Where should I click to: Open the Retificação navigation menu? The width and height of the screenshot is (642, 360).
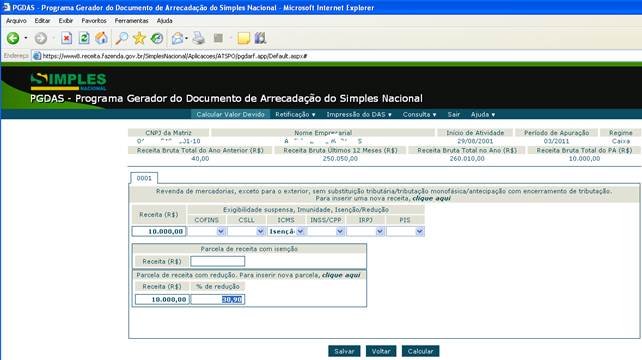pyautogui.click(x=295, y=115)
